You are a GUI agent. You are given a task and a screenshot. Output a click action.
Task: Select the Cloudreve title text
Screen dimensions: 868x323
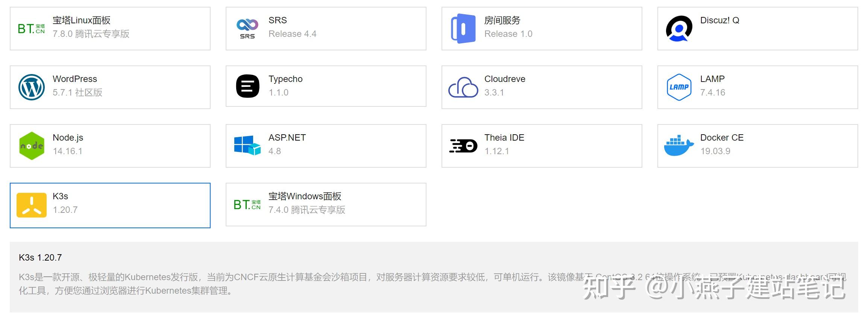coord(505,79)
